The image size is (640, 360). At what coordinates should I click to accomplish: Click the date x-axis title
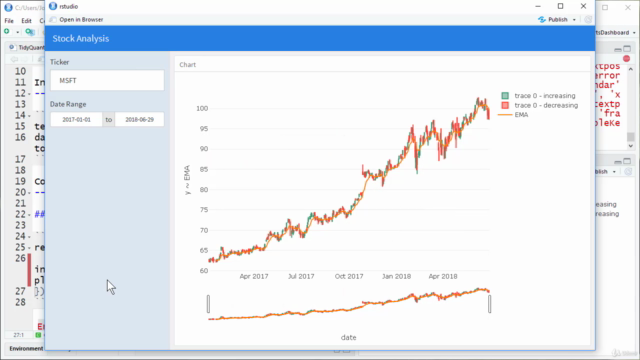tap(349, 338)
